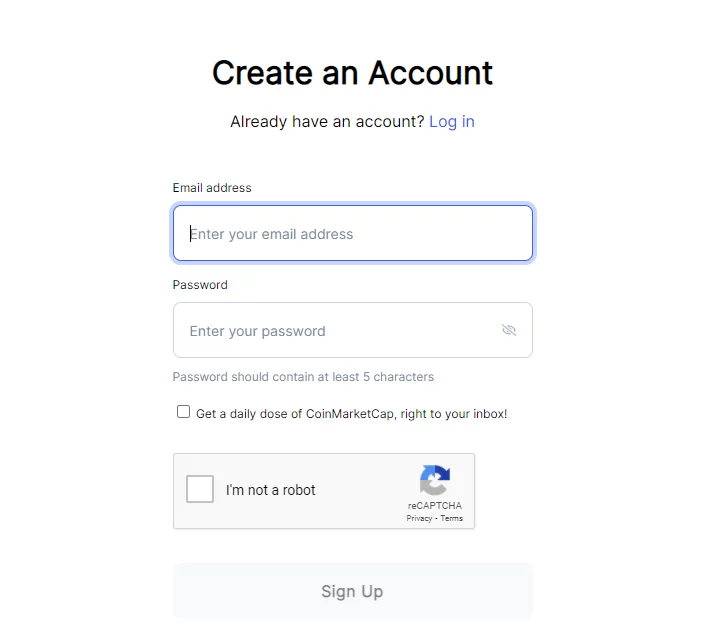Click the "I'm not a robot" label text
Screen dimensions: 705x636
click(x=270, y=490)
